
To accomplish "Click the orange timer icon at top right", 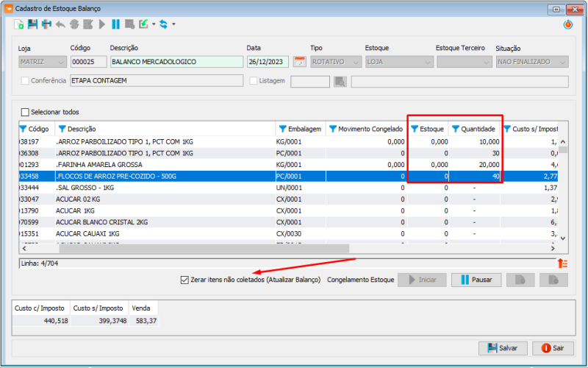I will click(x=567, y=25).
